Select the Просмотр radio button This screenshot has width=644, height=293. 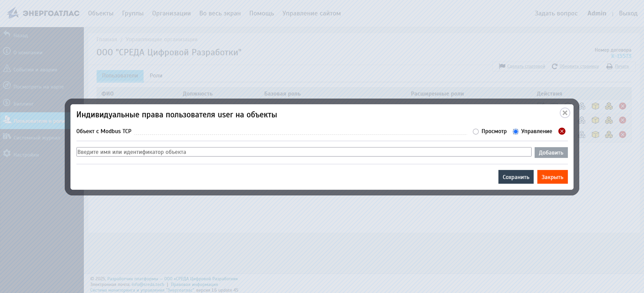[476, 132]
